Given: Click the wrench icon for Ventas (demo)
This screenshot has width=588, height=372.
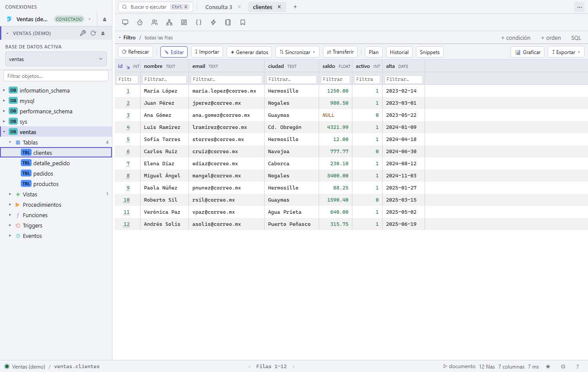Looking at the screenshot, I should (x=83, y=33).
